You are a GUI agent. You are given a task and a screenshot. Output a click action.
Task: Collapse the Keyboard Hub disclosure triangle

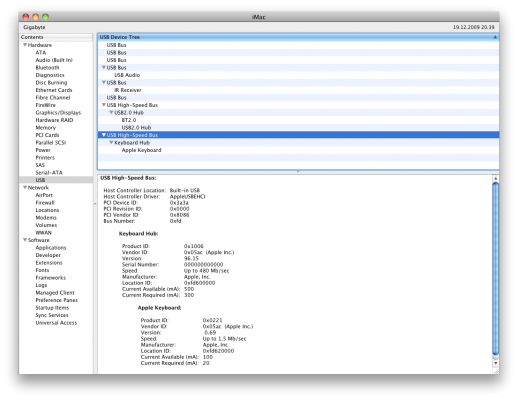[111, 142]
